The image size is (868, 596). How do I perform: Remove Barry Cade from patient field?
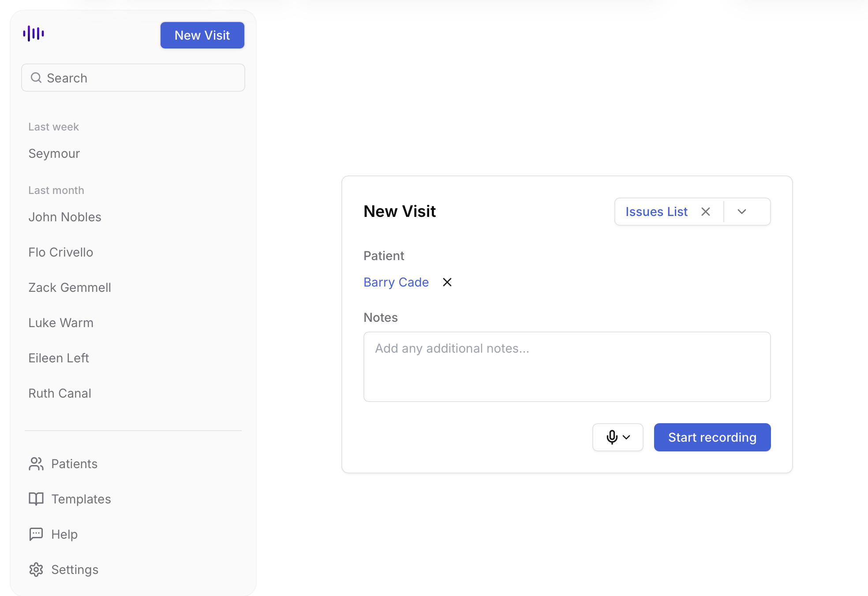447,282
